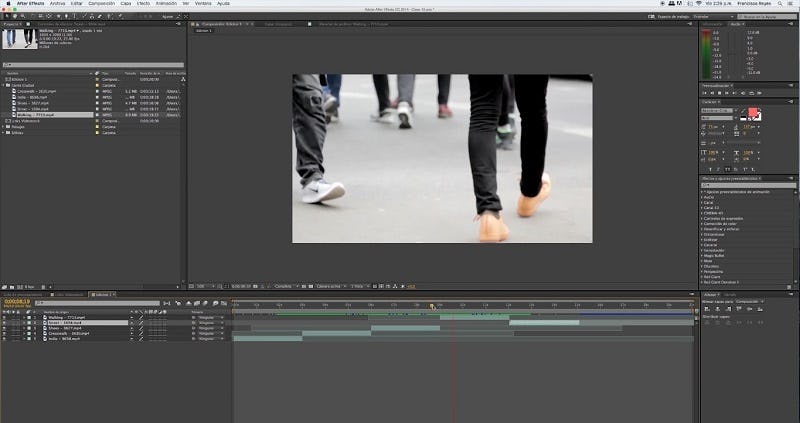Select the Eraser tool

(100, 16)
